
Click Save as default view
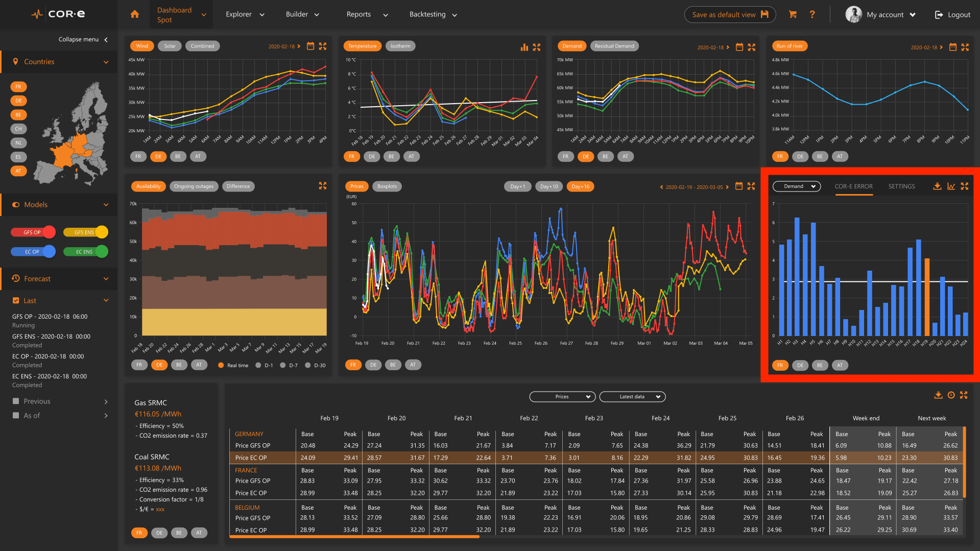coord(729,14)
